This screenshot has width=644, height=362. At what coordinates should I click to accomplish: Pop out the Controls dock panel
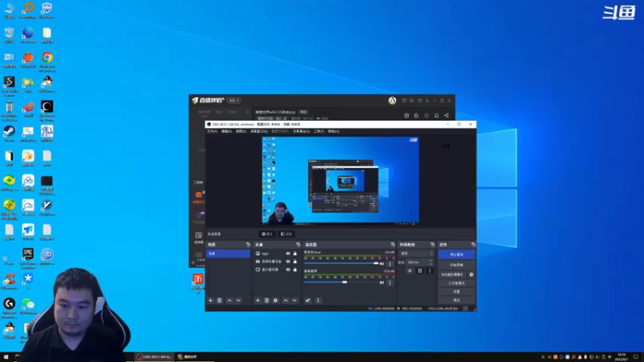473,245
